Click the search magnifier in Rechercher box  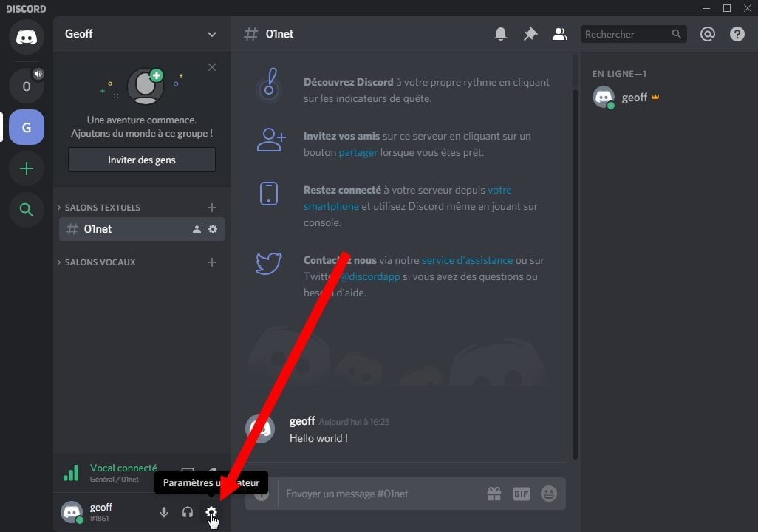pos(676,34)
